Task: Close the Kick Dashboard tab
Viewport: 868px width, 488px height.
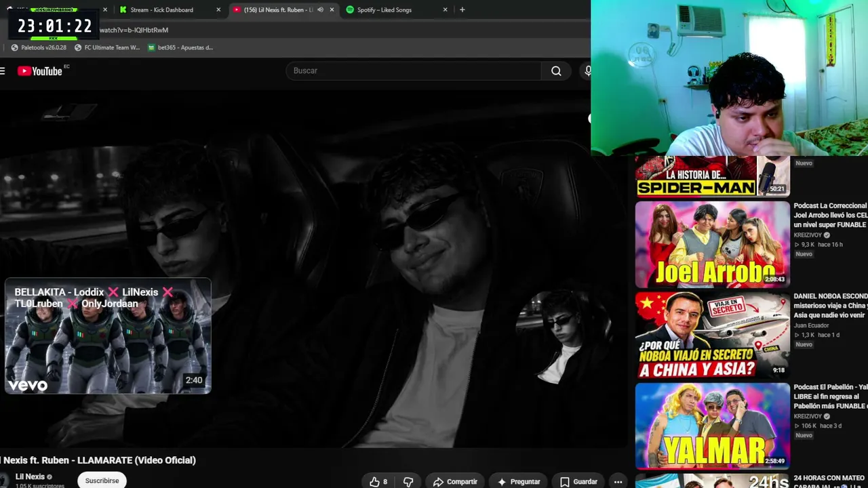Action: pos(218,9)
